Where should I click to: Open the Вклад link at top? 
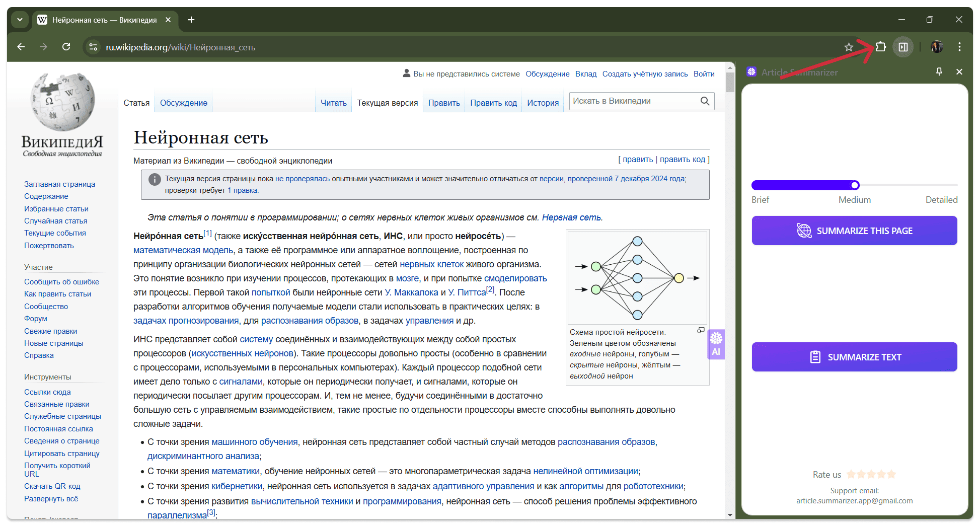pyautogui.click(x=586, y=74)
